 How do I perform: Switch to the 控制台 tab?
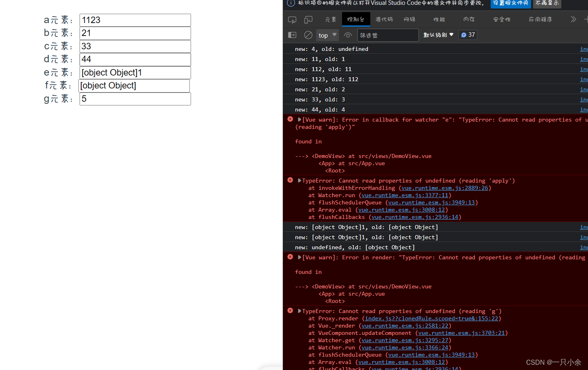click(355, 19)
